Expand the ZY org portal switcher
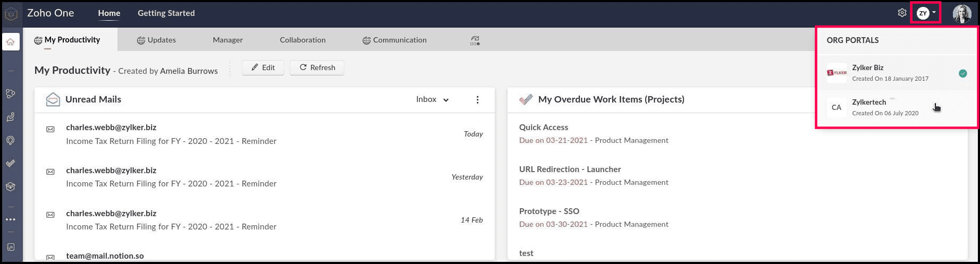The image size is (980, 264). (x=926, y=13)
